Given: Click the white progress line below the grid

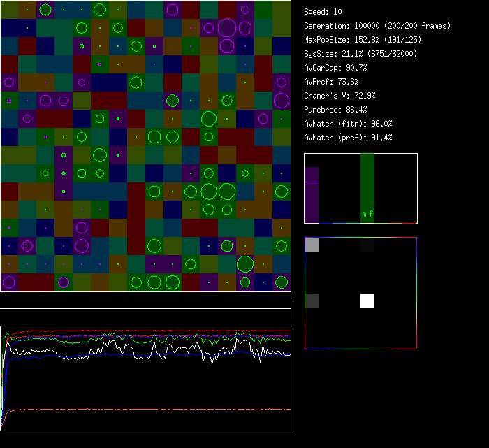Looking at the screenshot, I should (x=145, y=308).
